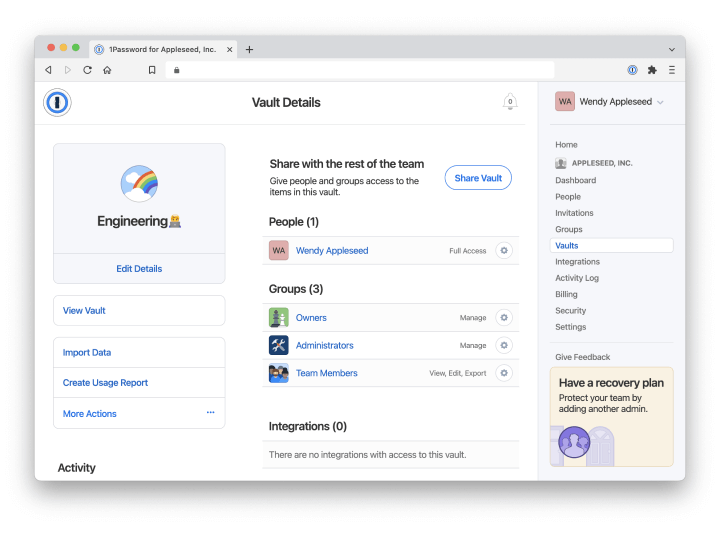Reload the page
The height and width of the screenshot is (539, 720).
click(87, 70)
